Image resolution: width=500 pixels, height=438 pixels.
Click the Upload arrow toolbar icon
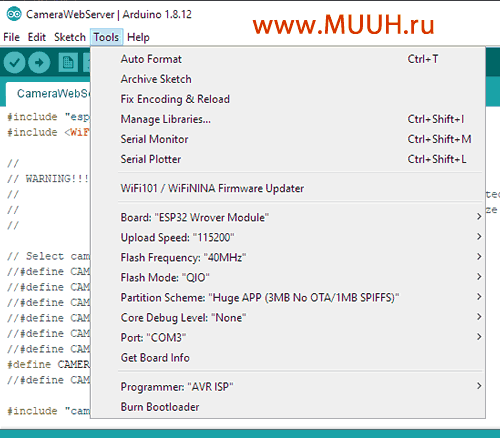(x=39, y=62)
